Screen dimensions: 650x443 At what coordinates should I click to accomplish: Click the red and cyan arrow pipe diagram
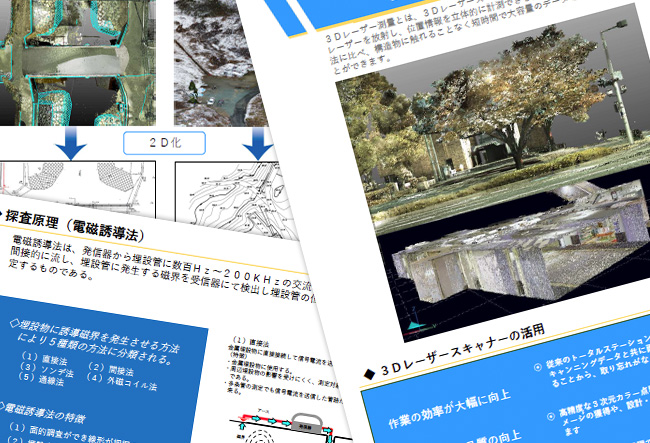pos(290,427)
